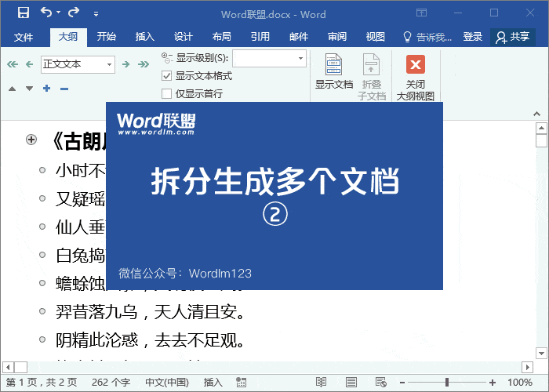549x392 pixels.
Task: Click the line 羿昔落九乌，天人清且安。
Action: 150,311
